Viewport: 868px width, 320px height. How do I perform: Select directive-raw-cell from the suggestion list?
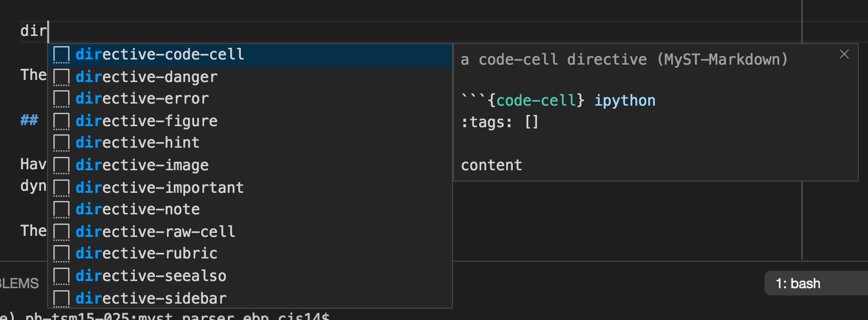[155, 231]
